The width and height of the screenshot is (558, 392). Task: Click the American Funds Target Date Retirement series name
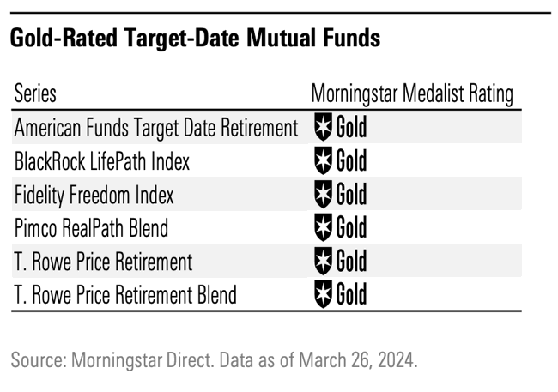pos(156,128)
